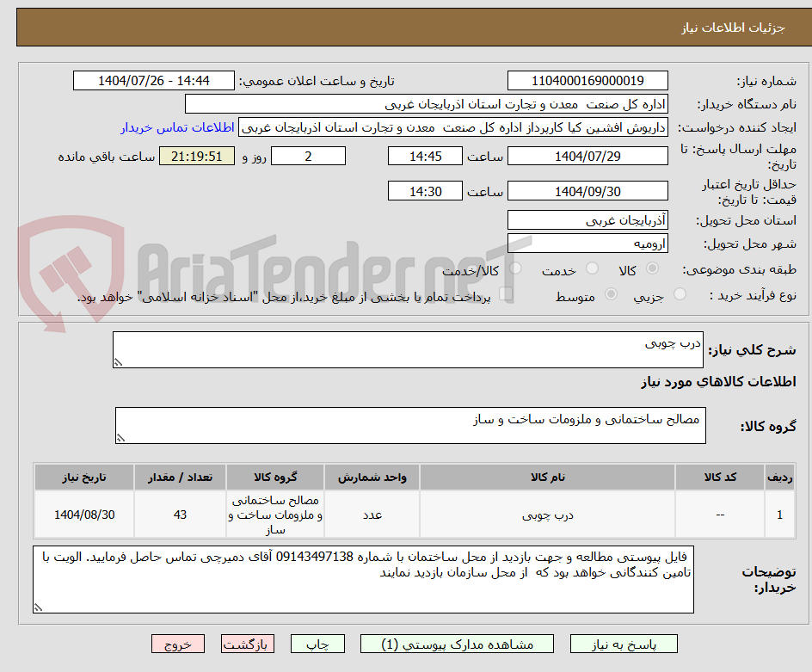Select the کالا/خدمت radio button
The image size is (812, 672).
(x=515, y=268)
